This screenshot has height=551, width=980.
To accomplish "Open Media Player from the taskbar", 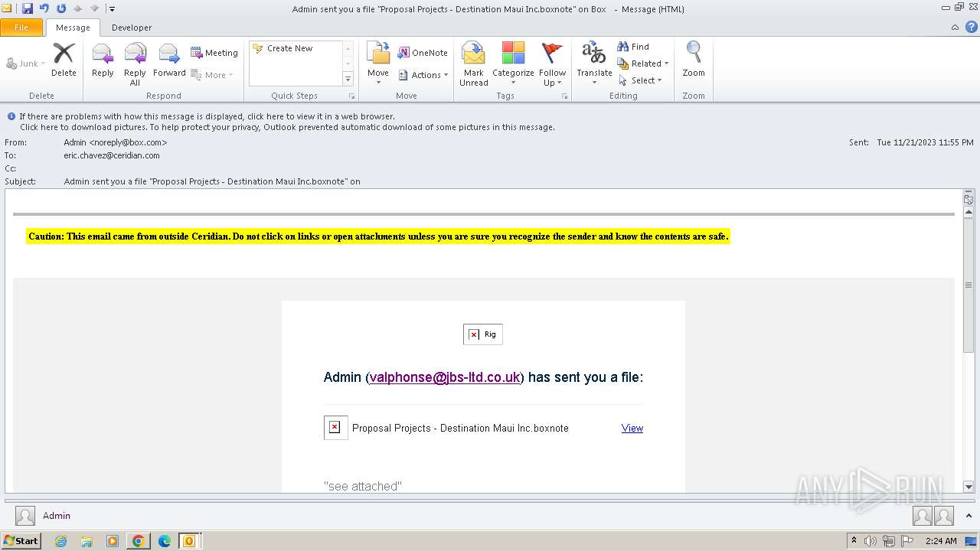I will [x=113, y=541].
